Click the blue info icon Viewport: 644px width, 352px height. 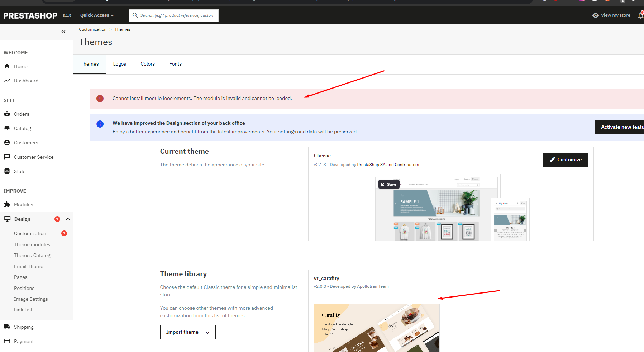point(100,124)
